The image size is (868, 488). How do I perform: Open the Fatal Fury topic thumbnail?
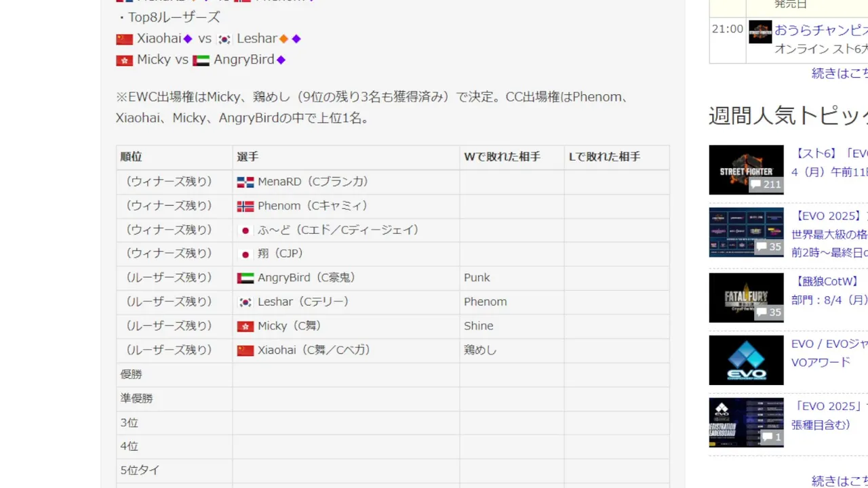coord(746,298)
